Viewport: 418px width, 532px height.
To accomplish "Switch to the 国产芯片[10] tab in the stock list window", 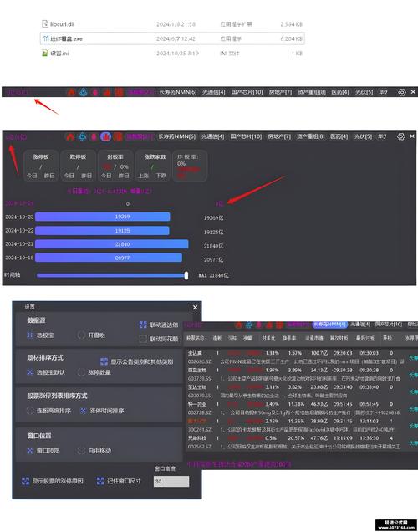I will click(x=389, y=325).
